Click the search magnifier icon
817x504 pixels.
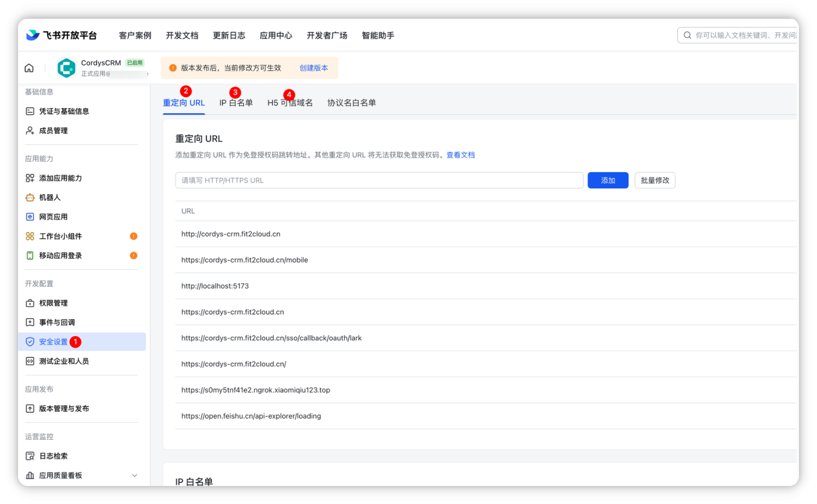(687, 35)
